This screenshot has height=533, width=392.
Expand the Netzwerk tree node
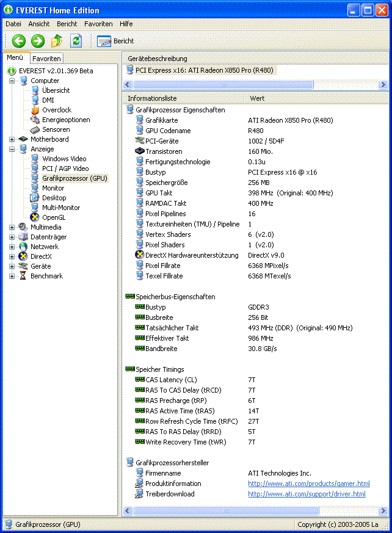pyautogui.click(x=12, y=247)
